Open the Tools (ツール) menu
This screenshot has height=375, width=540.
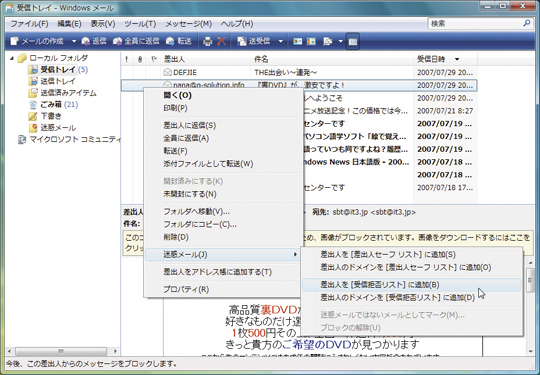pos(140,24)
